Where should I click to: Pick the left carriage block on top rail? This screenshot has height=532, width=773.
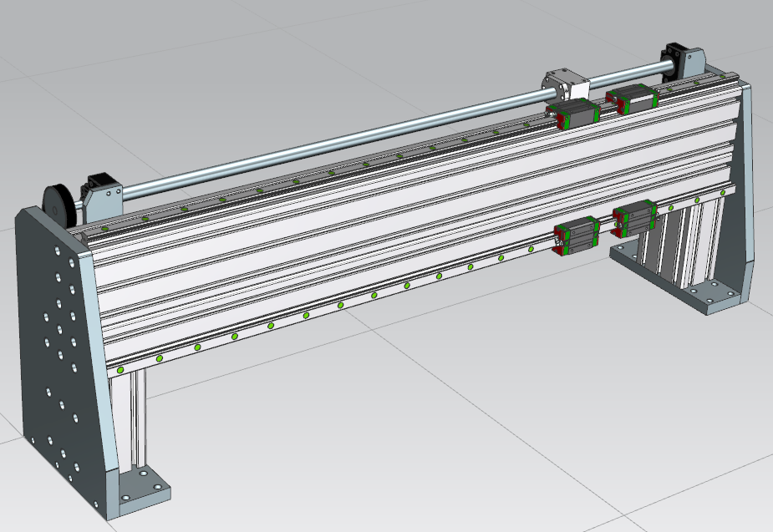coord(573,114)
